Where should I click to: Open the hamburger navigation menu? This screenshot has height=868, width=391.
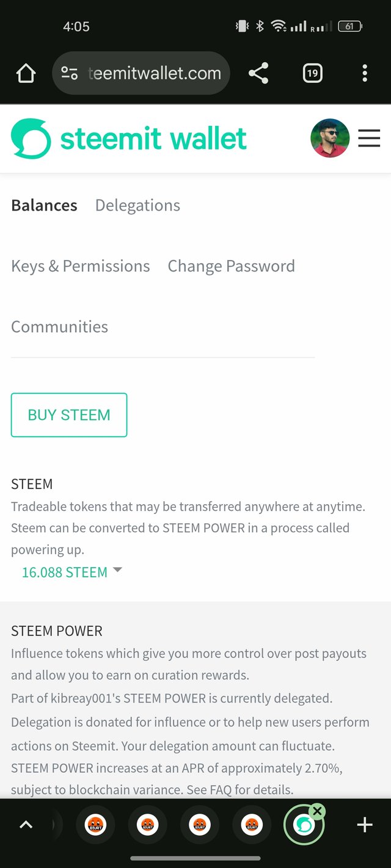369,139
